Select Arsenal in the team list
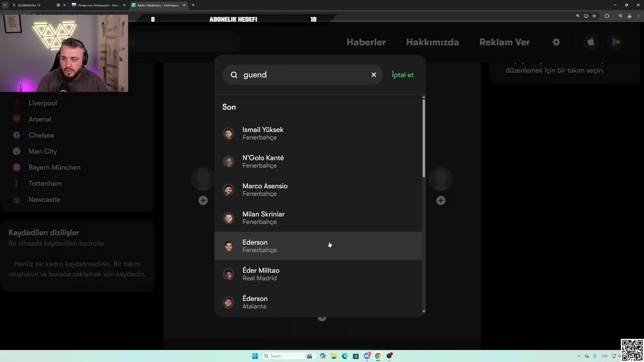Screen dimensions: 644x362 (x=40, y=119)
